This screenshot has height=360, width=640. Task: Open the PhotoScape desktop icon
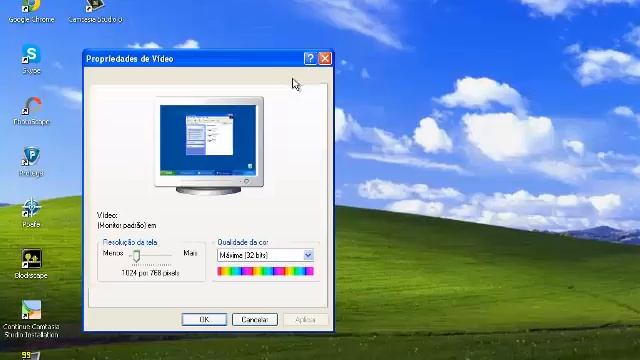(31, 111)
